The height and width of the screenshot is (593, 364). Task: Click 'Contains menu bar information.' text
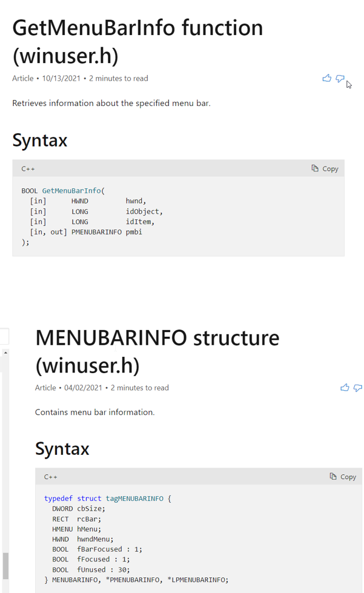click(95, 412)
